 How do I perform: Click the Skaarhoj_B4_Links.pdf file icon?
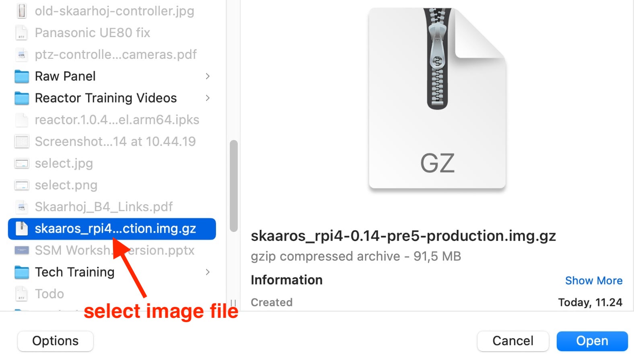click(22, 207)
